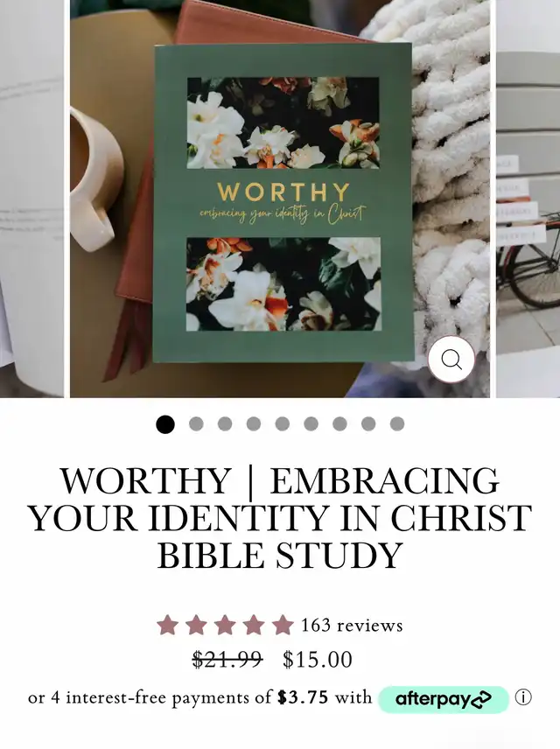
Task: Show the seventh carousel image dot
Action: coord(339,423)
